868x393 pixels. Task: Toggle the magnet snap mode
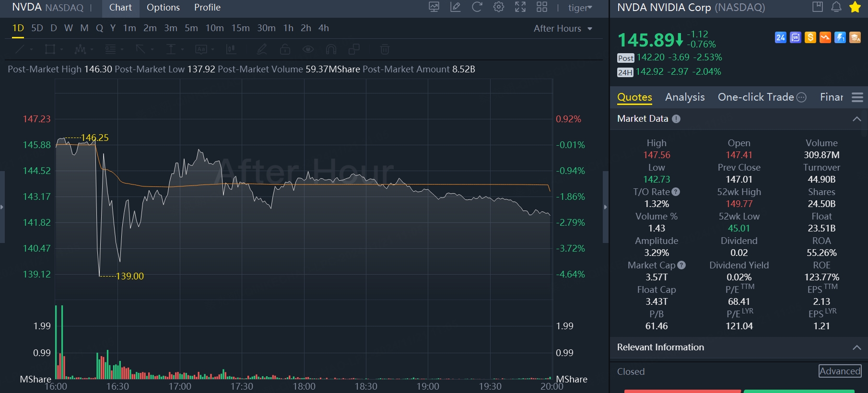[331, 49]
